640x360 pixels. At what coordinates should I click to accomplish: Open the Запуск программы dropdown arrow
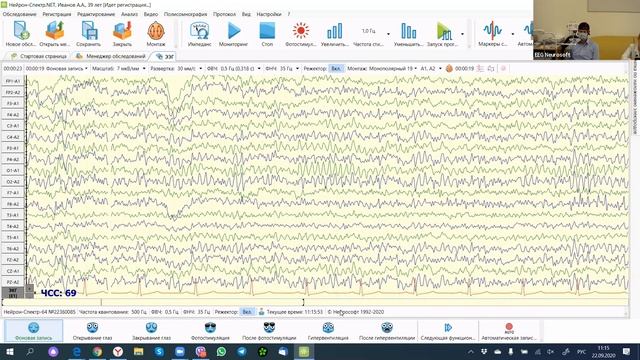(x=462, y=34)
